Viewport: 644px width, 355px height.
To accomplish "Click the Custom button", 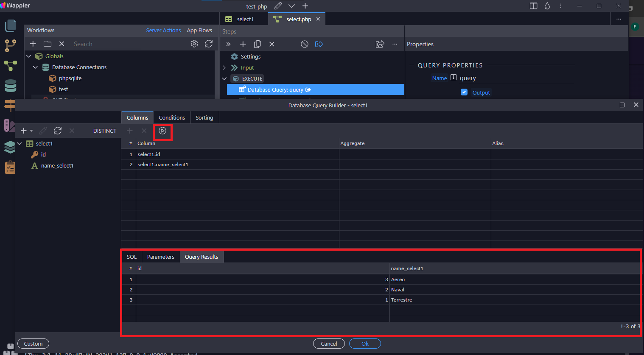I will pyautogui.click(x=33, y=344).
